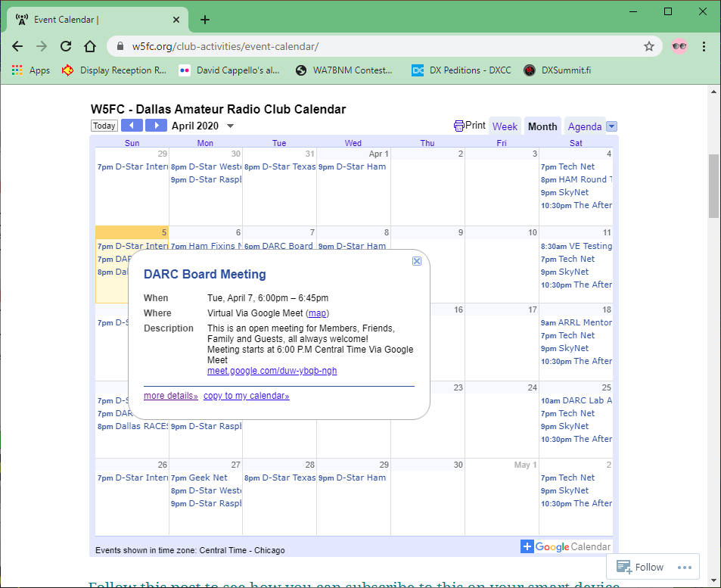Bookmark this page with the star icon
The image size is (721, 588).
pyautogui.click(x=648, y=46)
